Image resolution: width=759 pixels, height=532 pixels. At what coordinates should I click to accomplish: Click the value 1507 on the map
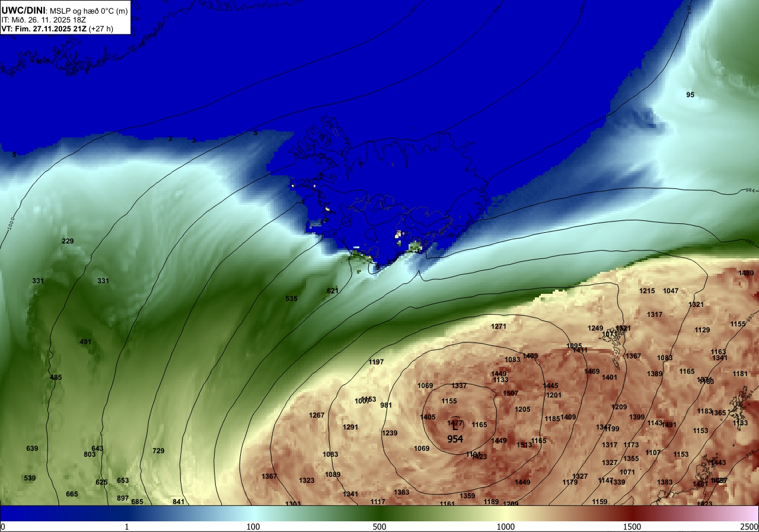click(x=511, y=393)
